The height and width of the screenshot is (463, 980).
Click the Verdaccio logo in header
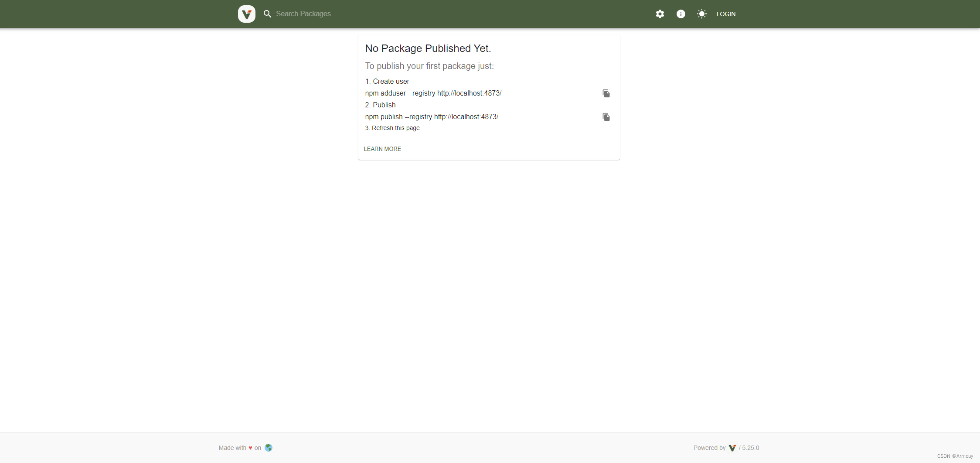[x=246, y=14]
